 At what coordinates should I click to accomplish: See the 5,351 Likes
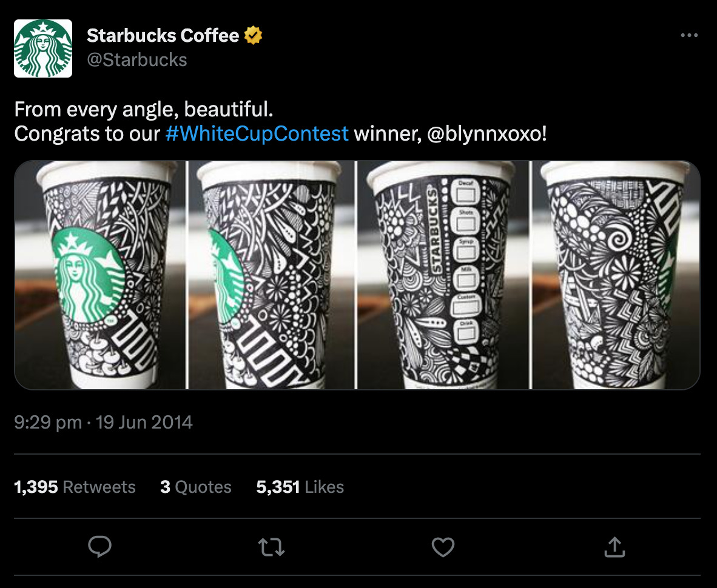click(300, 486)
